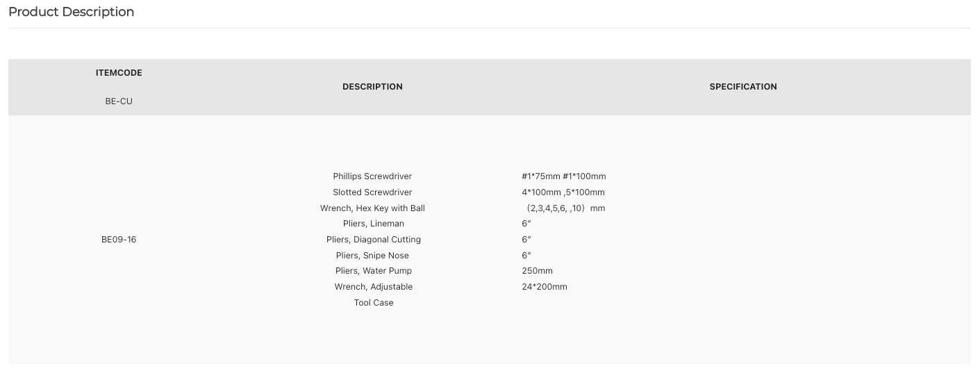Screen dimensions: 980x373
Task: Select the BE-CU header text
Action: [x=119, y=101]
